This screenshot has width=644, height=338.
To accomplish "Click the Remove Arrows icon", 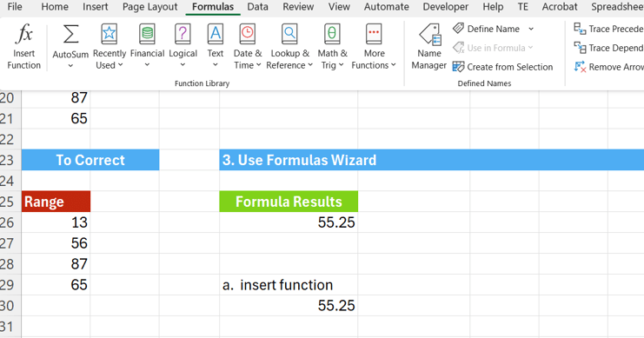I will [580, 67].
